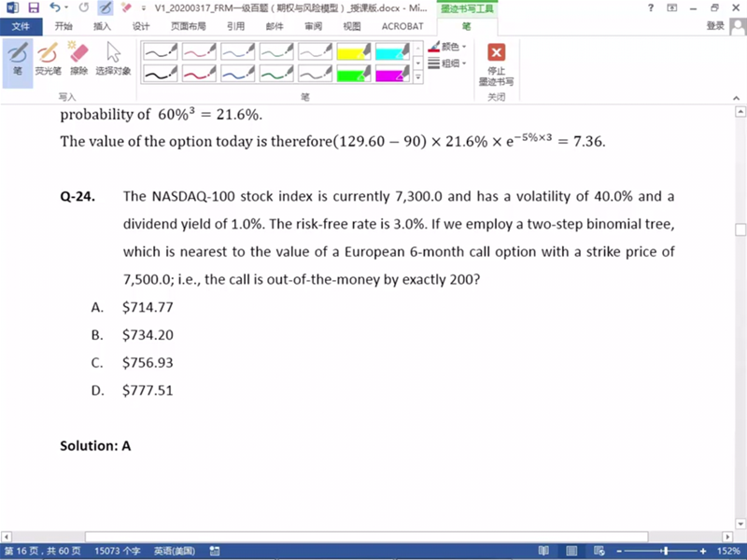Choose the thick red pen style

[x=199, y=74]
